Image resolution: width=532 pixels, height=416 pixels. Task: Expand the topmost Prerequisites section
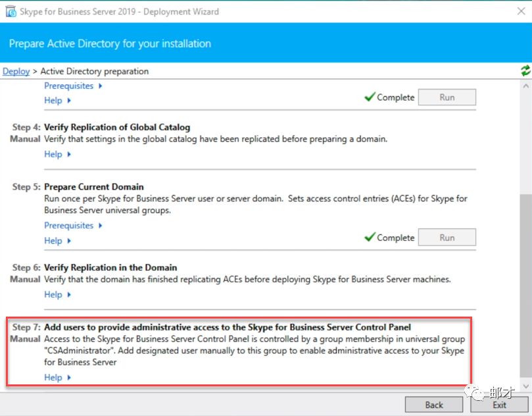point(73,86)
